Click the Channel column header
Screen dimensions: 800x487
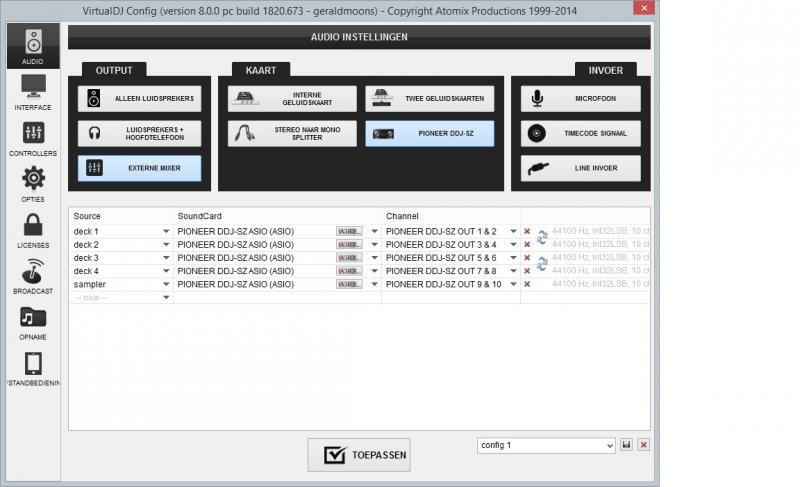click(402, 216)
